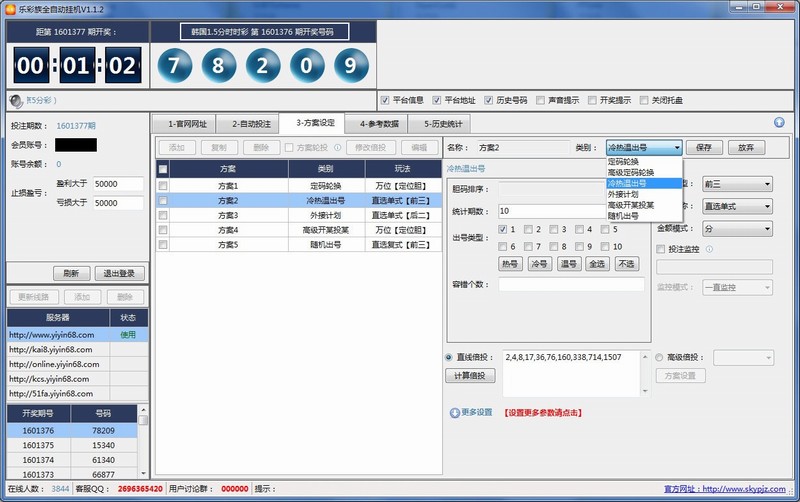This screenshot has height=502, width=800.
Task: Click the 保存 button
Action: pyautogui.click(x=703, y=147)
